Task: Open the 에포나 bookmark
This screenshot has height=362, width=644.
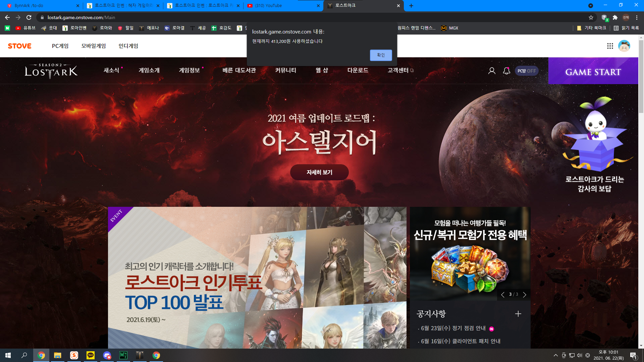Action: click(x=149, y=28)
